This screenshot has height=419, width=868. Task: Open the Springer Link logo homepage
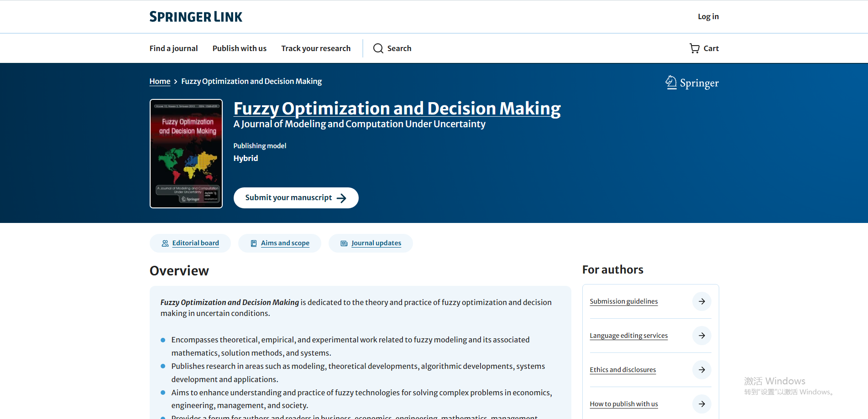tap(196, 17)
